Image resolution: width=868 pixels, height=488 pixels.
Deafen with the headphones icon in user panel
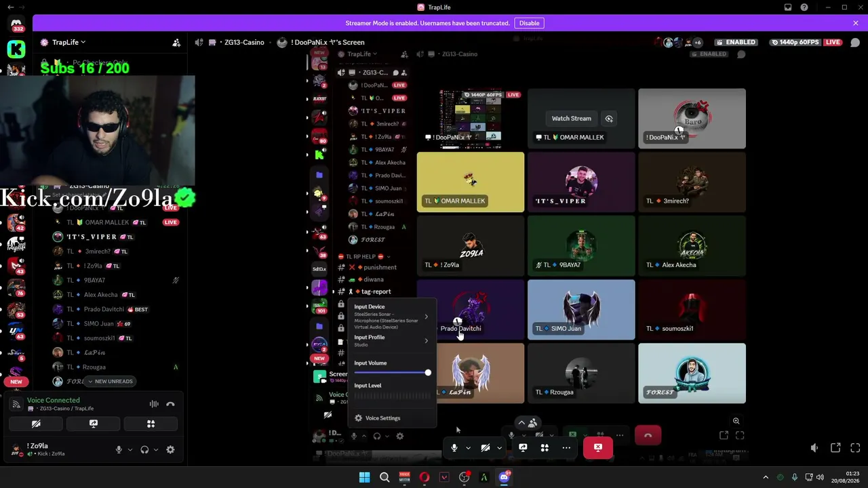pos(144,449)
